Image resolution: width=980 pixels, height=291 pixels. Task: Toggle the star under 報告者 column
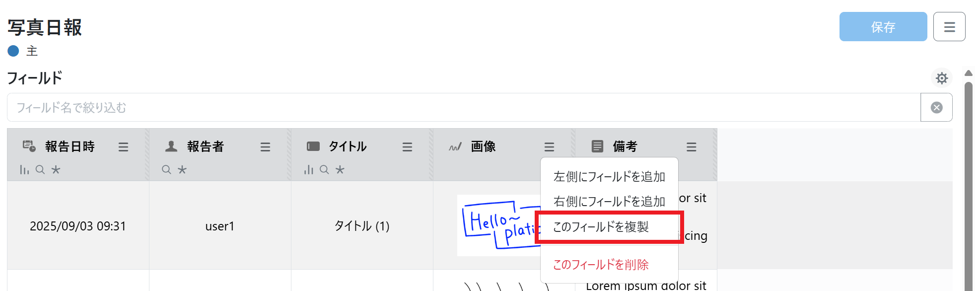point(182,170)
